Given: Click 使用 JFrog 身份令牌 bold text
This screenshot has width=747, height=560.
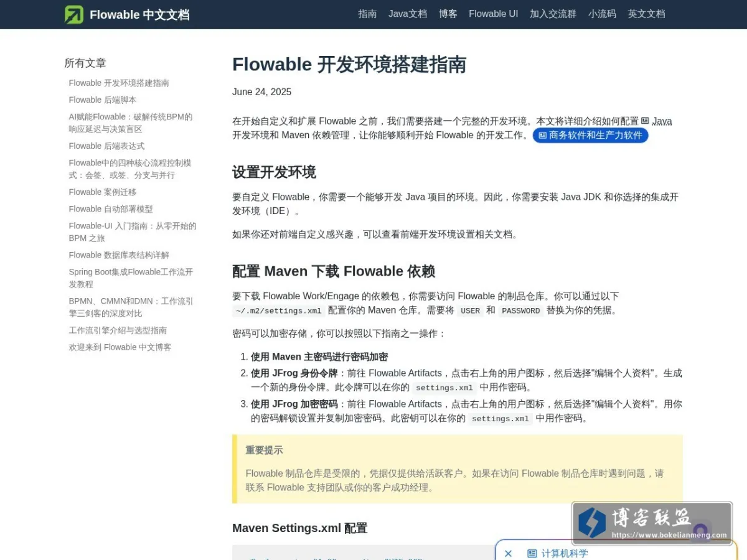Looking at the screenshot, I should click(x=294, y=373).
